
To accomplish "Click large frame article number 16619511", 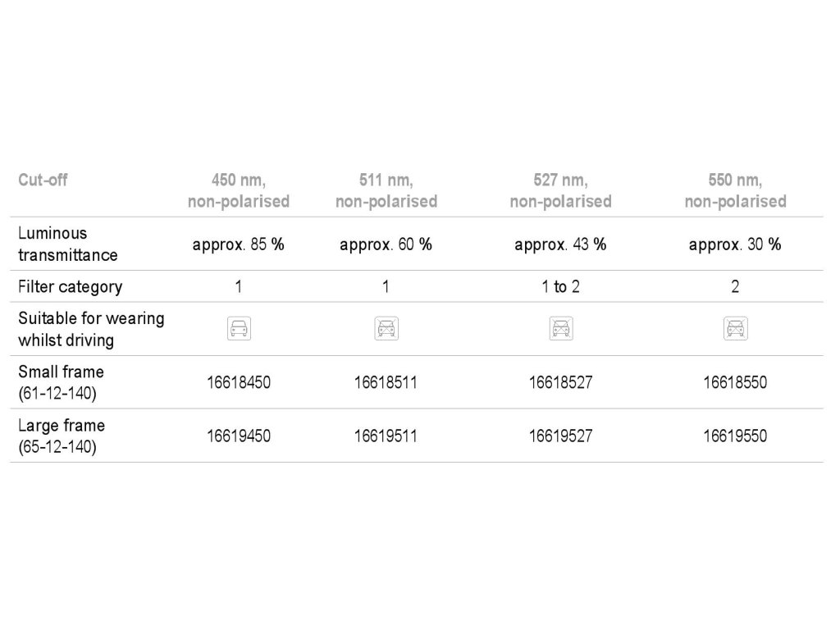I will coord(386,436).
